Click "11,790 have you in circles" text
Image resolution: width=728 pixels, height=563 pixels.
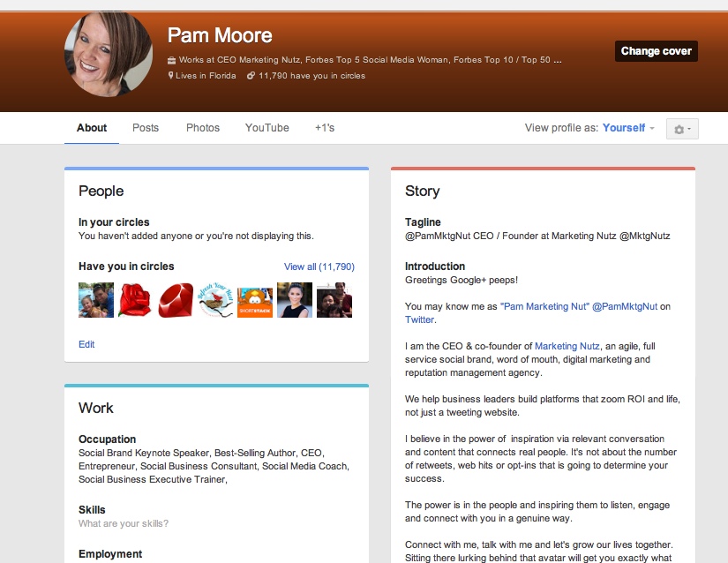tap(311, 76)
